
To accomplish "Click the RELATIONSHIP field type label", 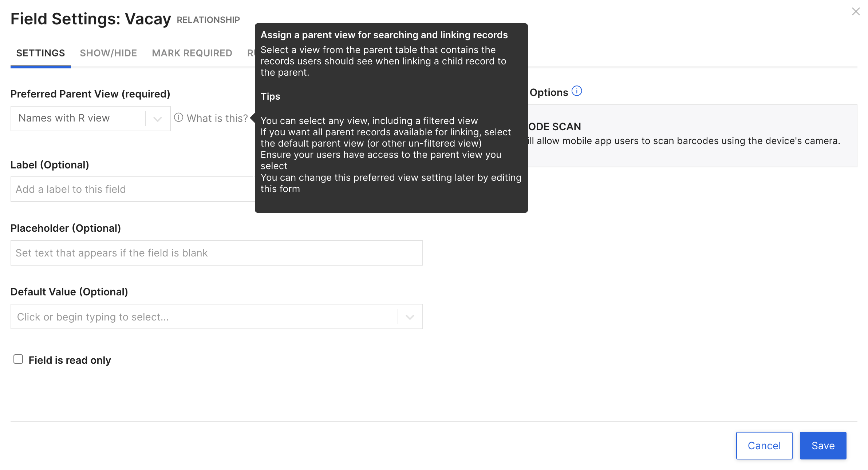I will [208, 20].
